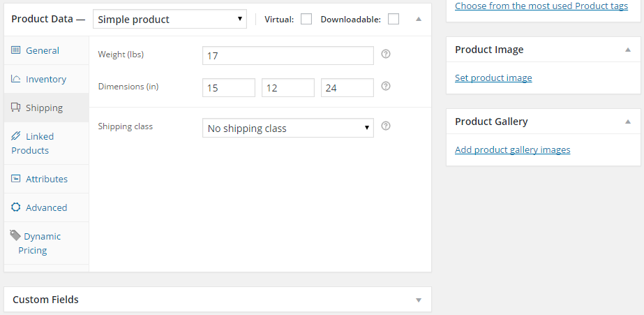The image size is (644, 315).
Task: Click the Inventory tab's chart icon
Action: tap(15, 78)
